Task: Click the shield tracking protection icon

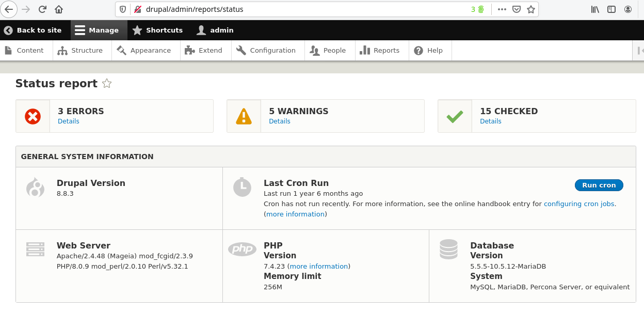Action: tap(123, 9)
